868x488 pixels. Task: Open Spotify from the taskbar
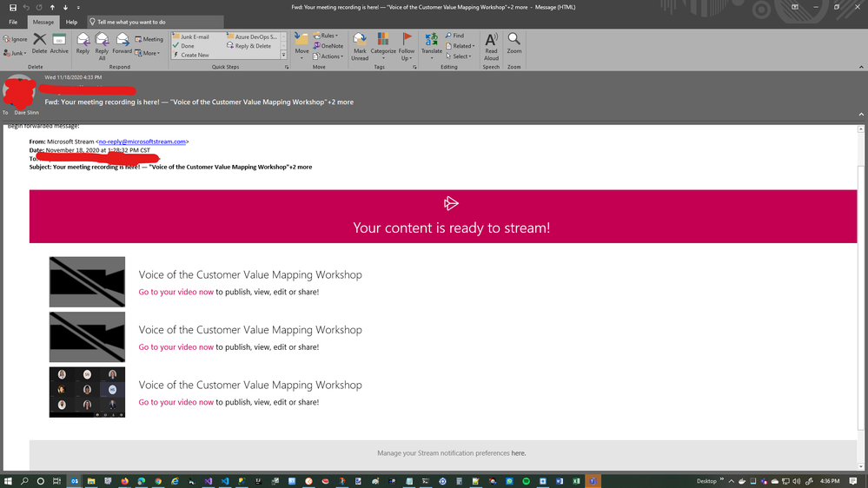(526, 481)
